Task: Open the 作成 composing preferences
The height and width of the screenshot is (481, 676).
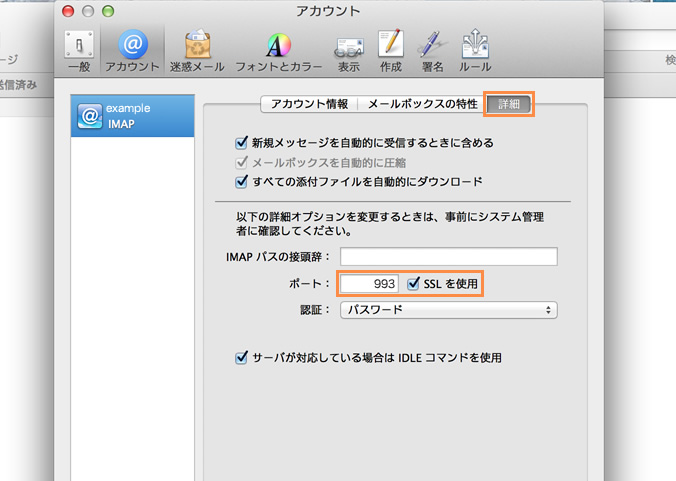Action: [391, 51]
